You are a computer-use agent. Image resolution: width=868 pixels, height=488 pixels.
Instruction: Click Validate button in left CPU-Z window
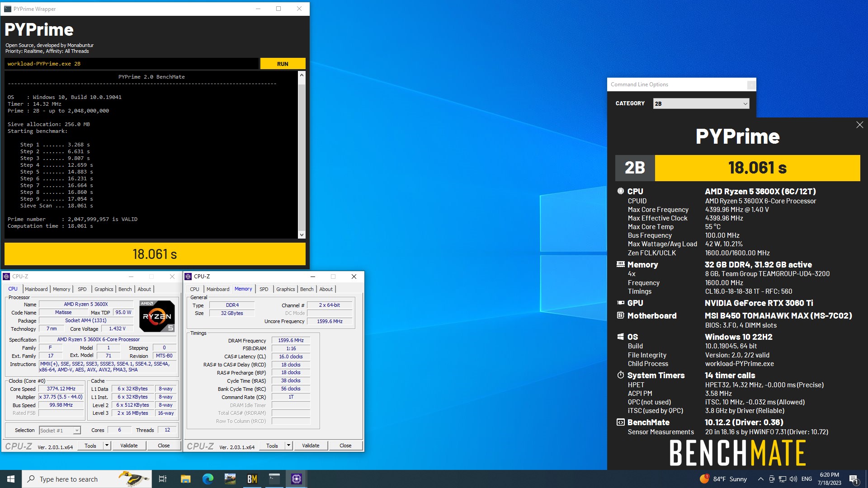[129, 446]
